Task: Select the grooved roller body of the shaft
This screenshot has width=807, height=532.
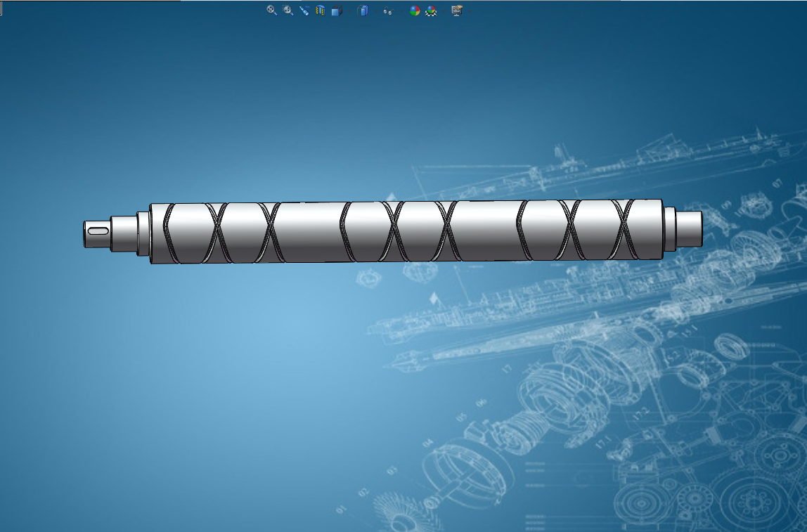Action: [406, 231]
